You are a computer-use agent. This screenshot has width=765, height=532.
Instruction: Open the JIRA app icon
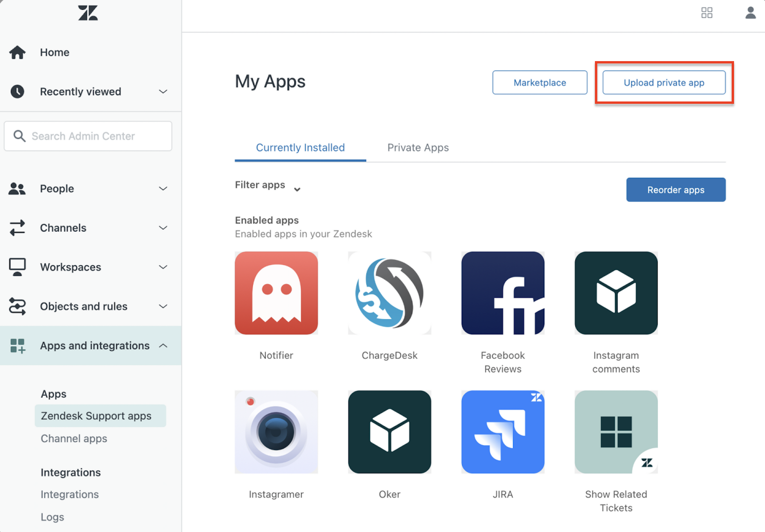pyautogui.click(x=503, y=432)
